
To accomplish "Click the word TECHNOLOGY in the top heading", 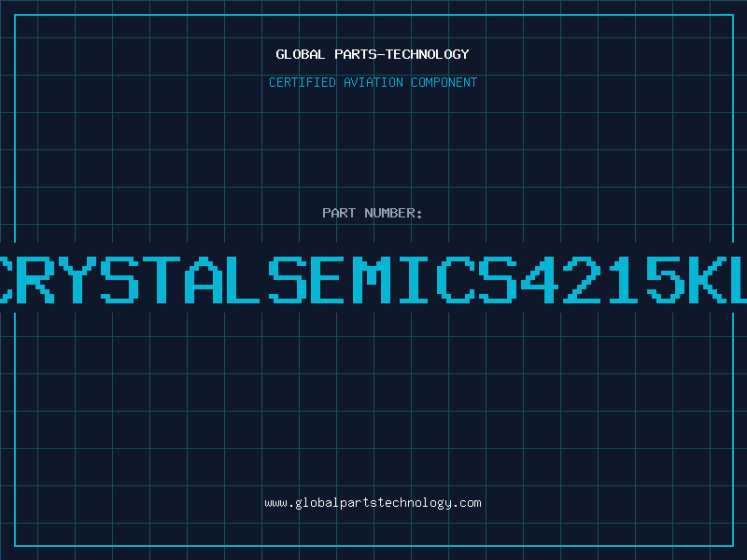I will coord(428,54).
